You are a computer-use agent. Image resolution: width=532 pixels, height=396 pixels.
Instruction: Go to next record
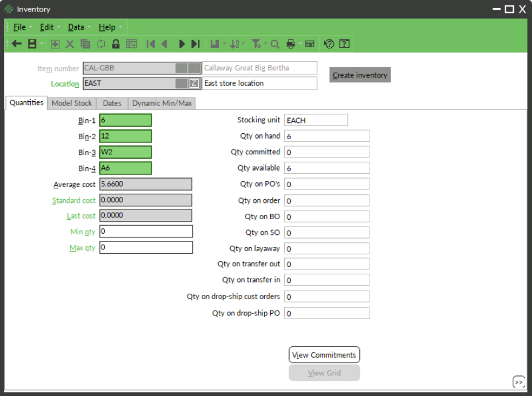click(182, 44)
